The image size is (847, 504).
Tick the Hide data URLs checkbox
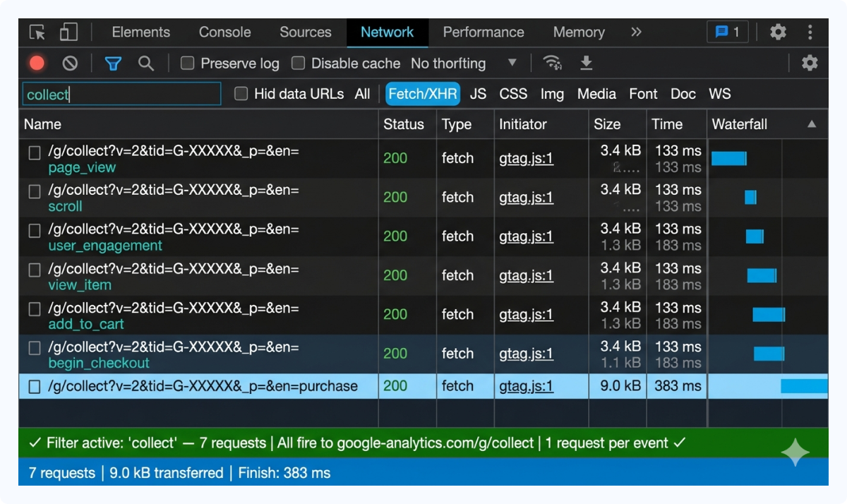coord(241,93)
